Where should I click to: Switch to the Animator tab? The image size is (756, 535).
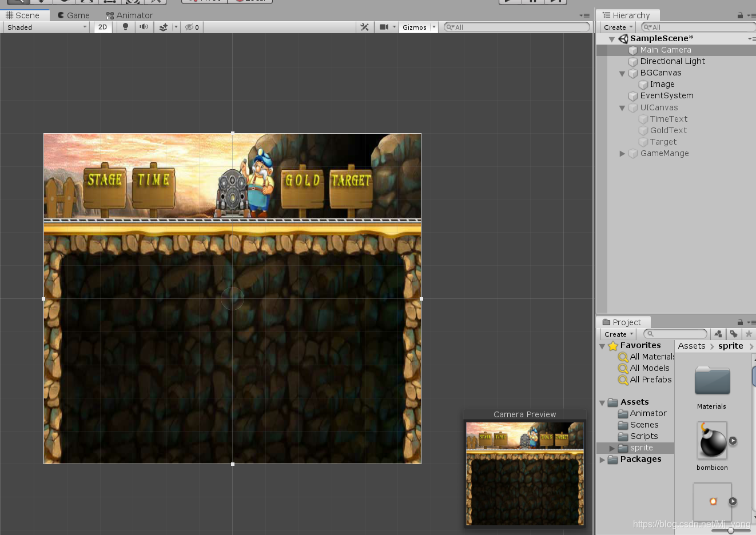(x=130, y=15)
